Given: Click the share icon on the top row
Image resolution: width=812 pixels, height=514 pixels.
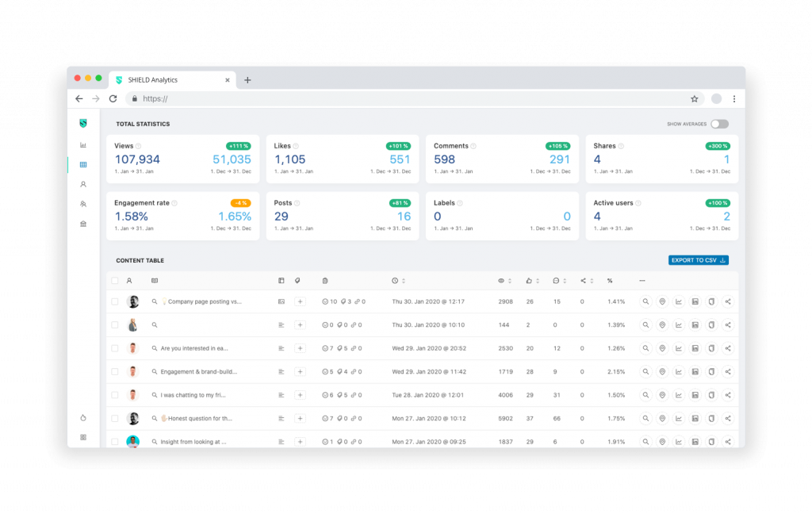Looking at the screenshot, I should 727,301.
